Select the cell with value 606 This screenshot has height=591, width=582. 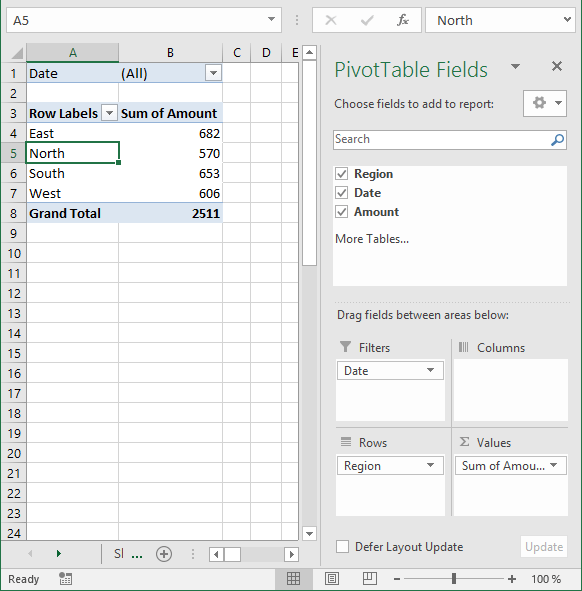pyautogui.click(x=170, y=193)
